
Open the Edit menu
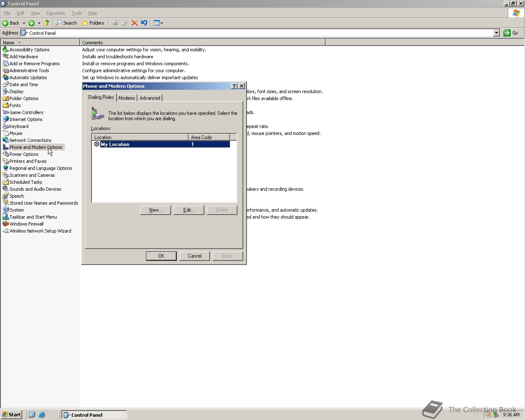(21, 13)
